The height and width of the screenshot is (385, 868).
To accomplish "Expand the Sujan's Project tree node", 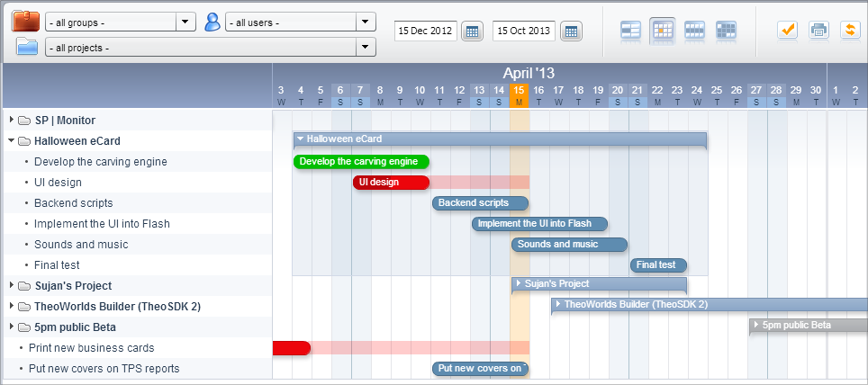I will (11, 285).
